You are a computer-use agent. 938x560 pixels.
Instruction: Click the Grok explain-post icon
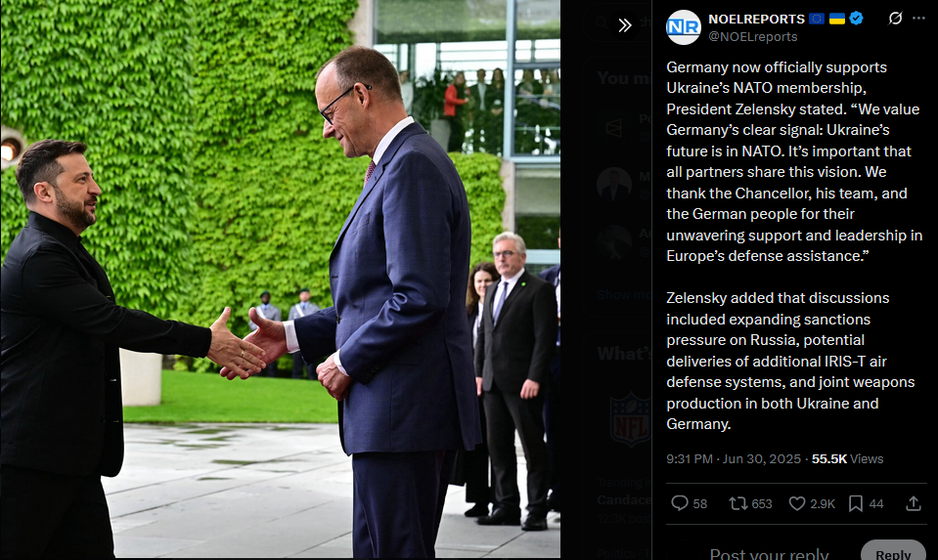[x=895, y=19]
